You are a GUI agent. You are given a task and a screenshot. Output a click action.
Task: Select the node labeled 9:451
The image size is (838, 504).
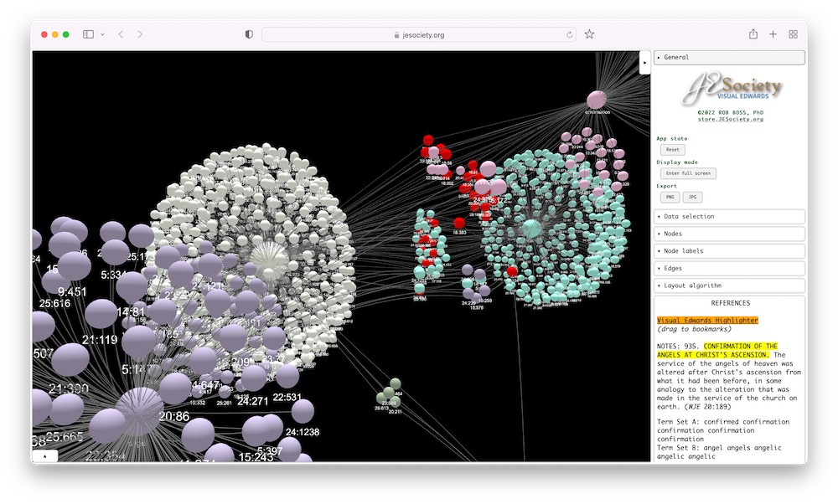pos(74,266)
